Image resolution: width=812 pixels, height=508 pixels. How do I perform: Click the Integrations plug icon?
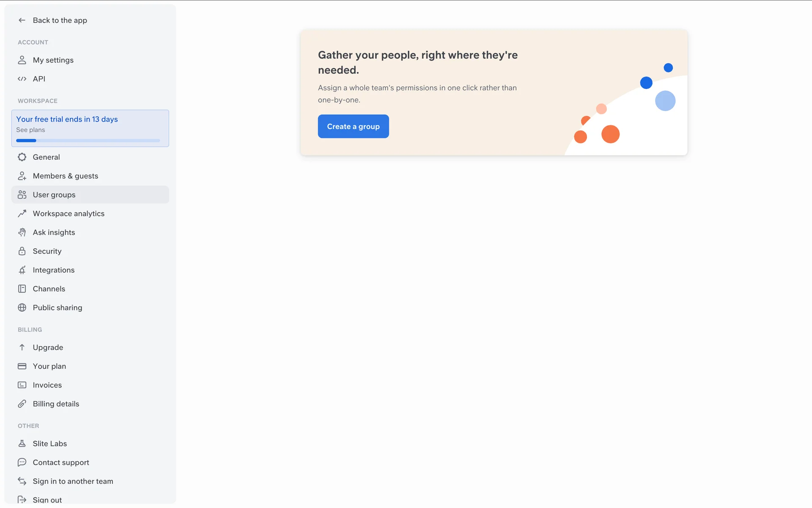point(22,270)
